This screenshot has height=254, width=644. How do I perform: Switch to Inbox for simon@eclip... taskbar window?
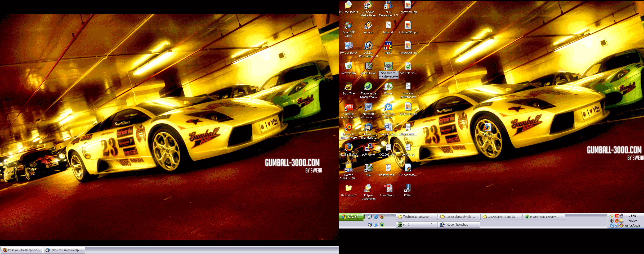point(64,250)
